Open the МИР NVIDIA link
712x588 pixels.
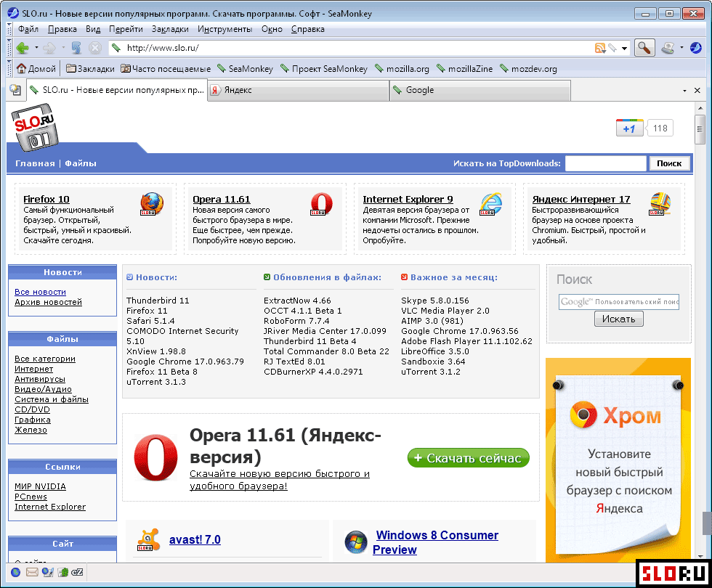[40, 486]
